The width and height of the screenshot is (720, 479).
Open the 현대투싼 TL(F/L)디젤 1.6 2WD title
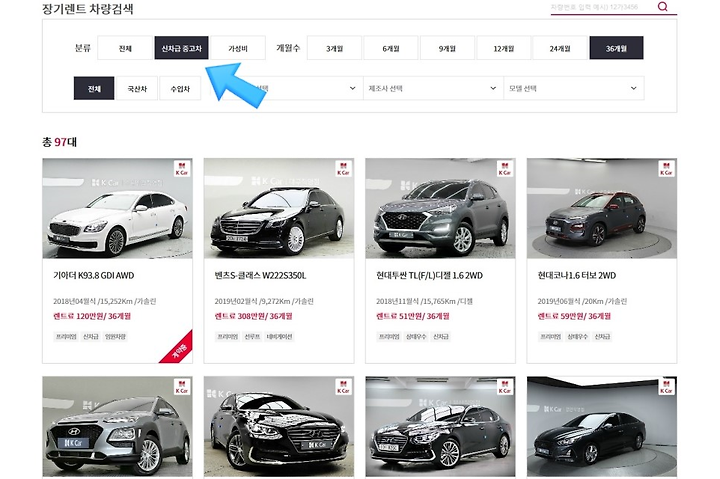429,276
